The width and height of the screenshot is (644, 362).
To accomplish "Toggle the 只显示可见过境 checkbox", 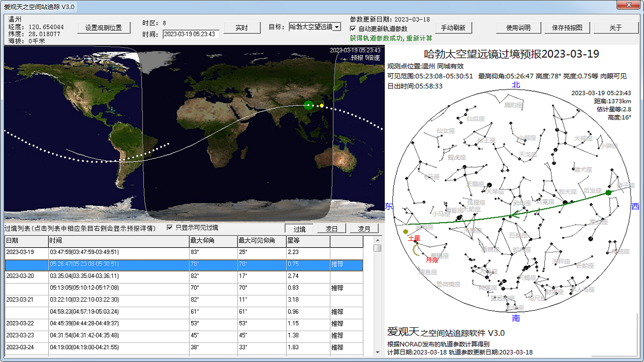I will tap(170, 227).
